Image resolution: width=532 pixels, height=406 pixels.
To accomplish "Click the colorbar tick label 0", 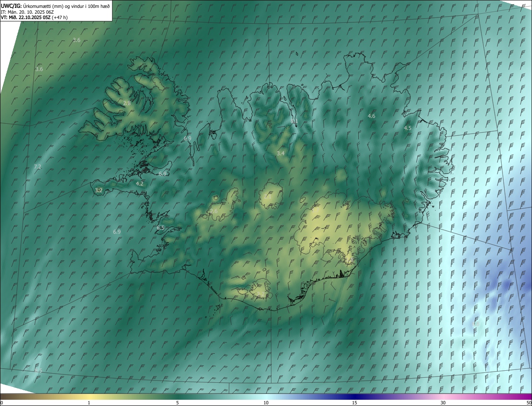I will [2, 403].
